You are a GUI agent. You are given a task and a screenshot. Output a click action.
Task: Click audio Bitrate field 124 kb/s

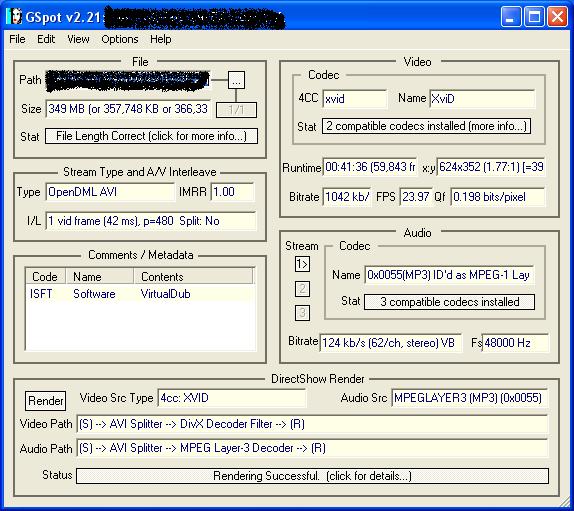[x=390, y=343]
